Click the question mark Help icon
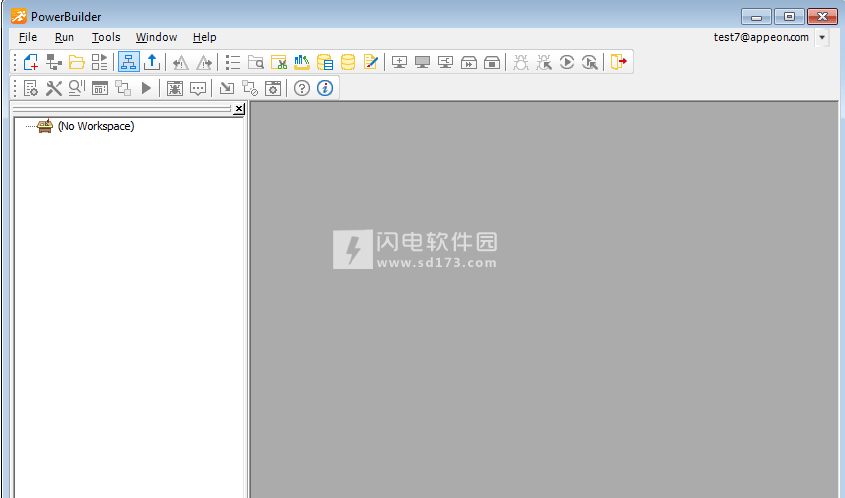845x498 pixels. (x=302, y=88)
